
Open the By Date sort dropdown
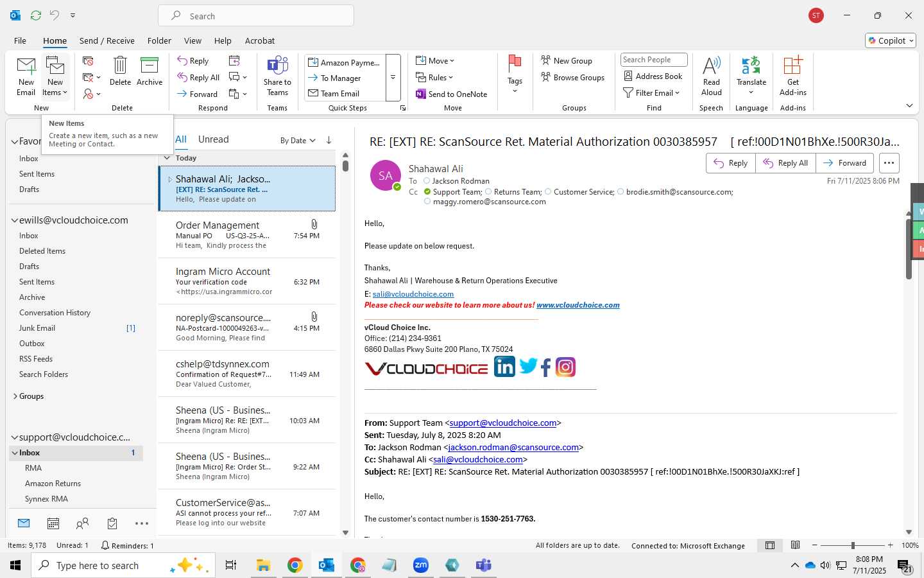click(298, 140)
